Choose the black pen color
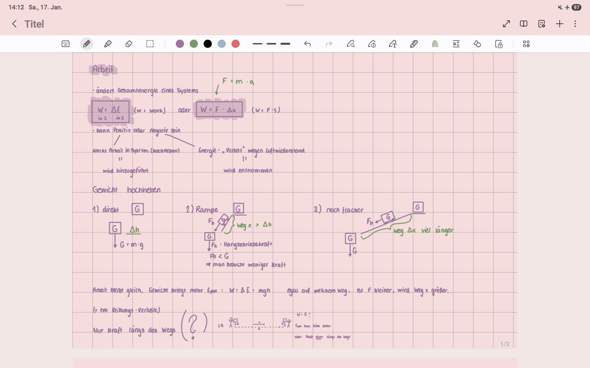Screen dimensions: 590x368 click(x=208, y=44)
